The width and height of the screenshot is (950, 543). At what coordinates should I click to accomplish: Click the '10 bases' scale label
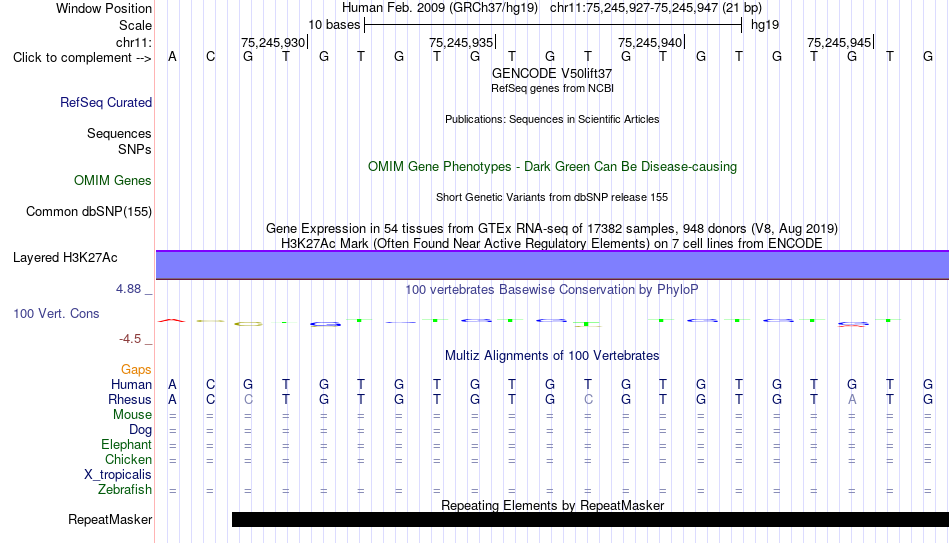coord(334,25)
